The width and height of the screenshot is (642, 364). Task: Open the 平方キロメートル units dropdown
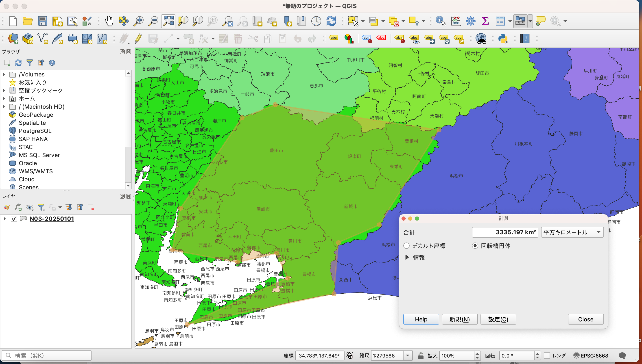[x=572, y=232]
